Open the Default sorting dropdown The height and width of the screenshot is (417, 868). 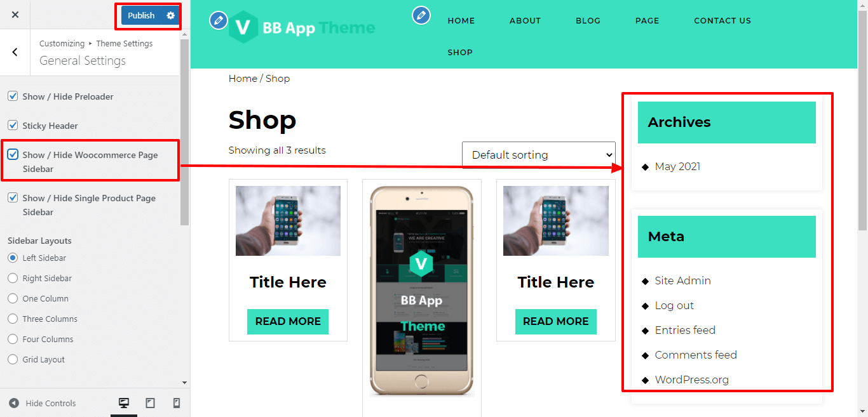click(x=539, y=155)
